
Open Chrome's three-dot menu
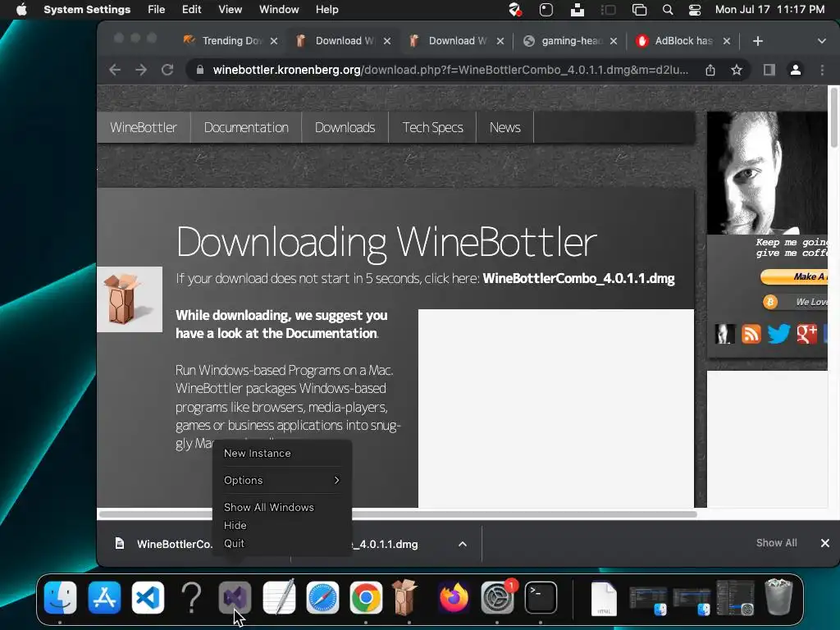point(822,70)
